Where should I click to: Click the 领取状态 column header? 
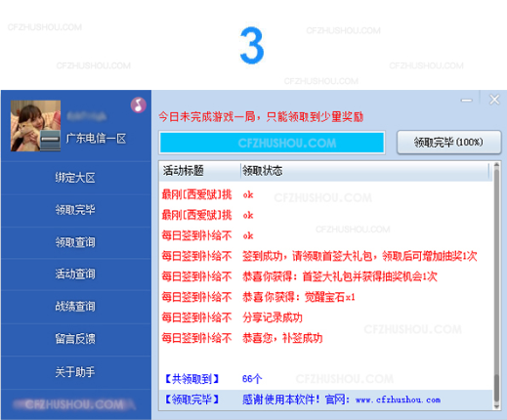click(x=364, y=171)
